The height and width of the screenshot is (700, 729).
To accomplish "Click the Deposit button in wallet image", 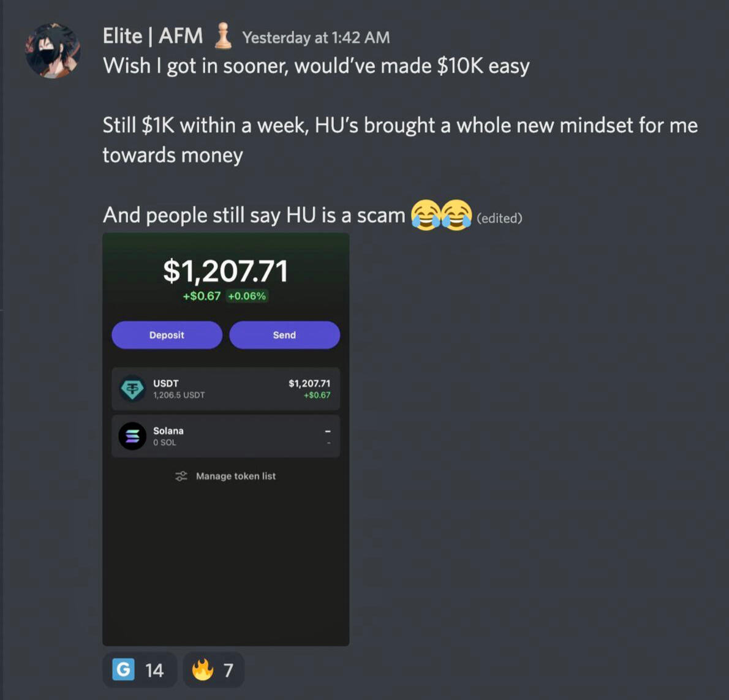I will click(167, 334).
